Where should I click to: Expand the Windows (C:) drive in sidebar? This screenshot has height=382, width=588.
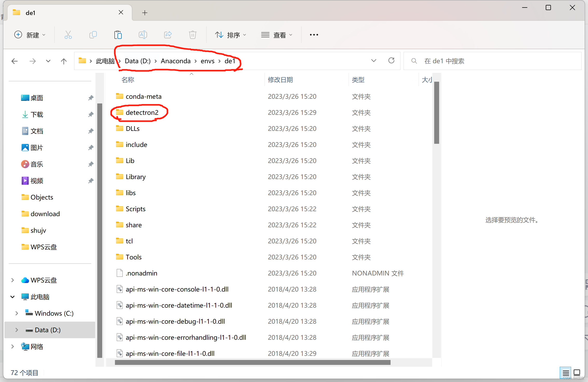tap(17, 313)
